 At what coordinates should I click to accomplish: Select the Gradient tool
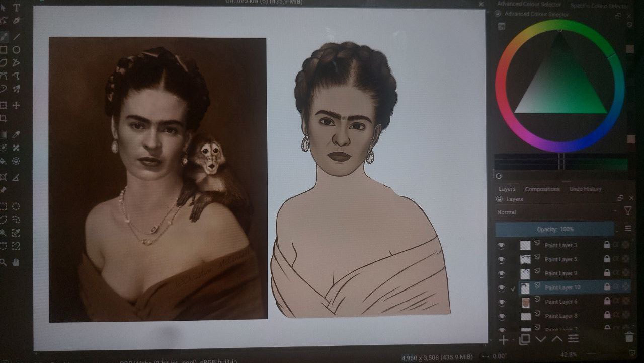(4, 134)
